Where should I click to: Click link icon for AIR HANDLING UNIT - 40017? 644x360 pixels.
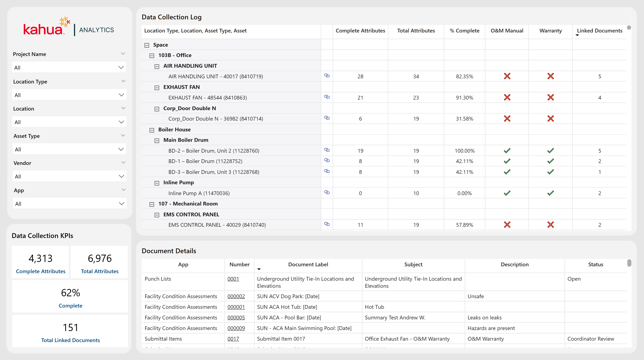[327, 75]
